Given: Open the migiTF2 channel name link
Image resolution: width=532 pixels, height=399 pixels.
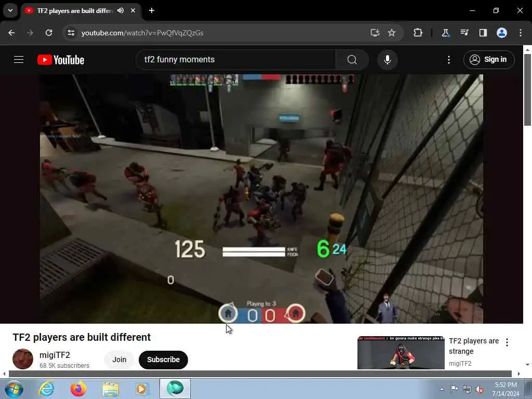Looking at the screenshot, I should [55, 355].
